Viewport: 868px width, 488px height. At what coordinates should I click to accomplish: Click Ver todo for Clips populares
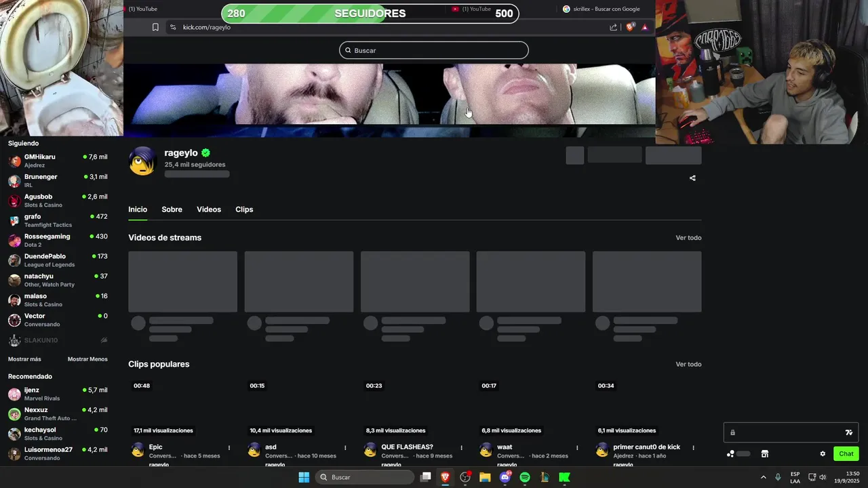[688, 365]
